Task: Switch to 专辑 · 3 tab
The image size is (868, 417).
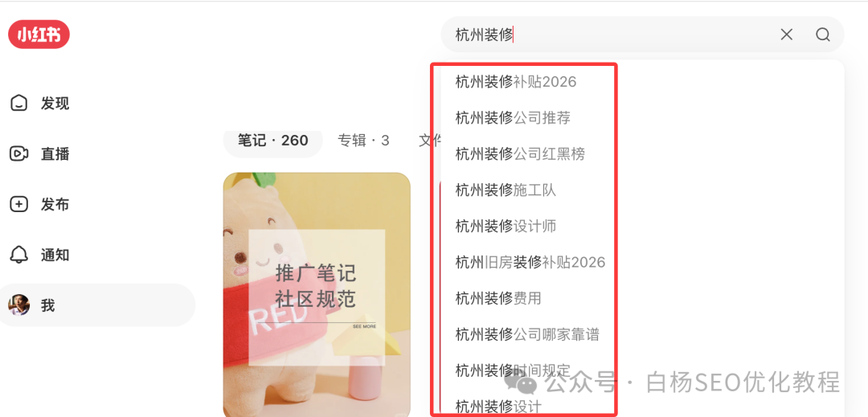Action: coord(363,141)
